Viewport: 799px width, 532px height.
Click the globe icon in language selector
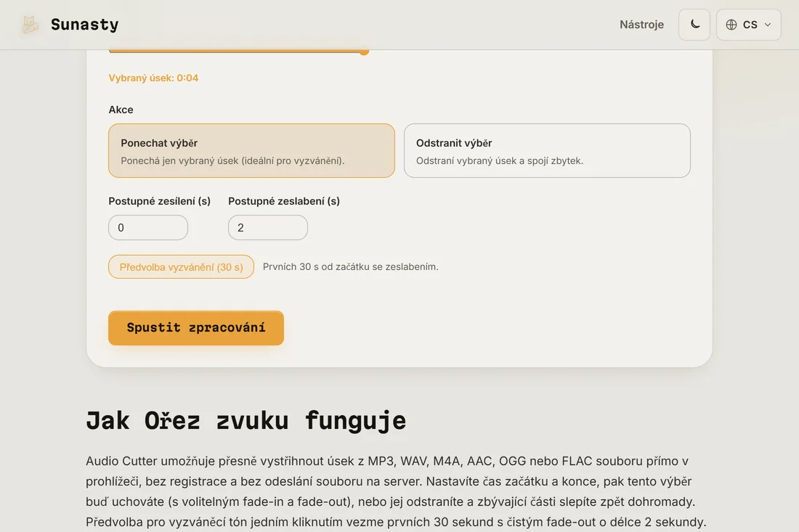[731, 25]
